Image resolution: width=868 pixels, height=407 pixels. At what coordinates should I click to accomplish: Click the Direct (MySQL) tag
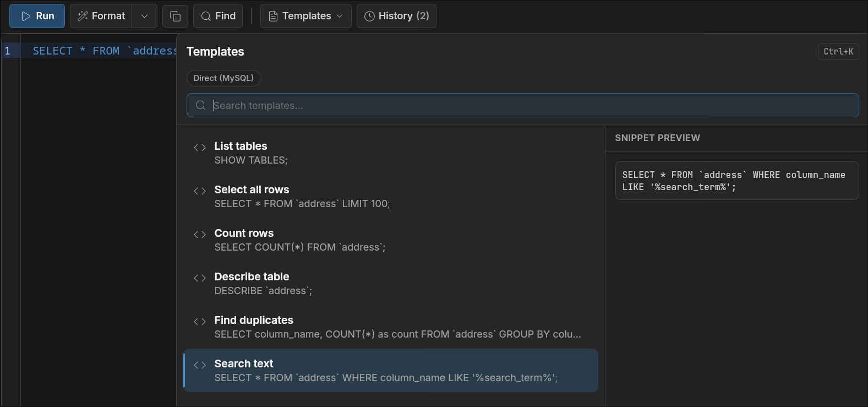click(x=223, y=78)
